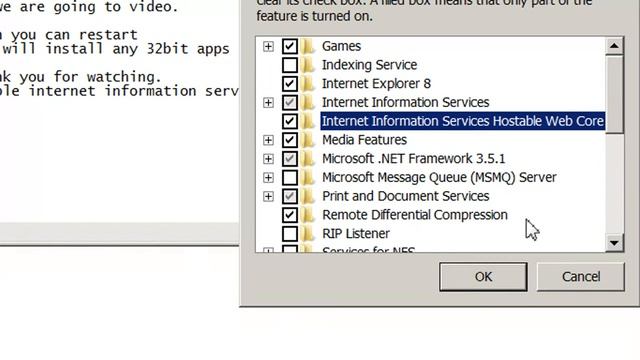Viewport: 640px width, 360px height.
Task: Toggle Print and Document Services checkbox
Action: click(290, 196)
